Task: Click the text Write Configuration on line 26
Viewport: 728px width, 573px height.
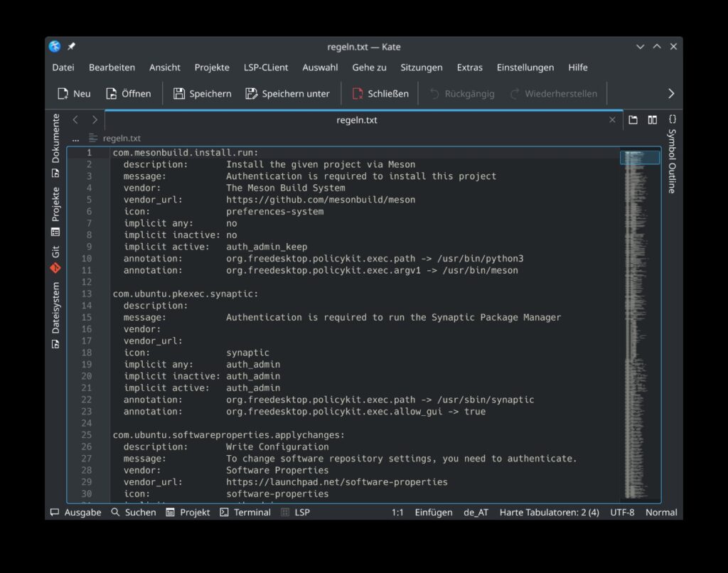Action: click(x=277, y=446)
